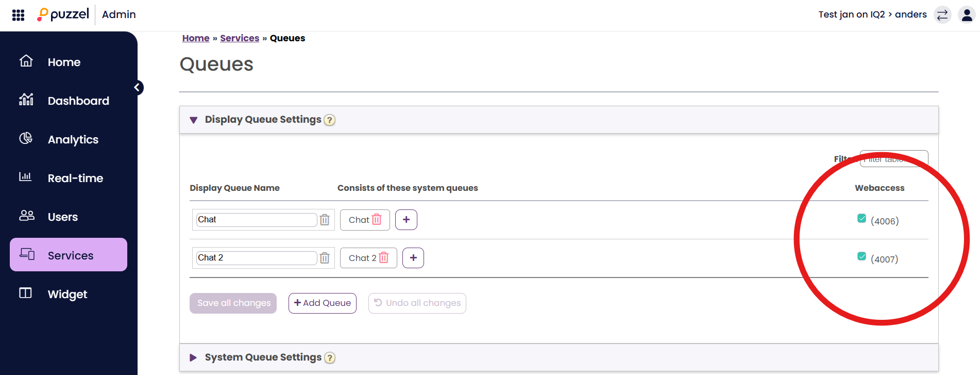Image resolution: width=980 pixels, height=375 pixels.
Task: Collapse the sidebar navigation menu
Action: [x=138, y=88]
